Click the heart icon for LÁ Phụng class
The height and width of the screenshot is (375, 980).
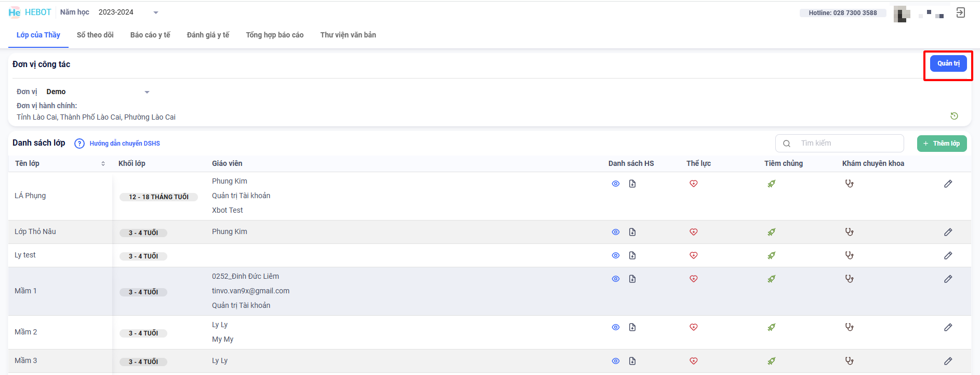(693, 184)
